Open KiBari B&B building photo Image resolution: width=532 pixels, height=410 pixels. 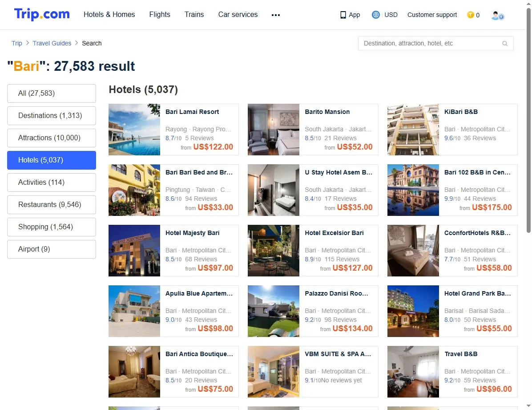tap(413, 130)
